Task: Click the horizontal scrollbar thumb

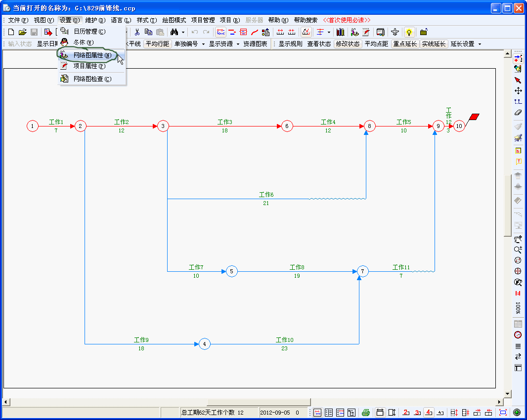Action: tap(259, 402)
